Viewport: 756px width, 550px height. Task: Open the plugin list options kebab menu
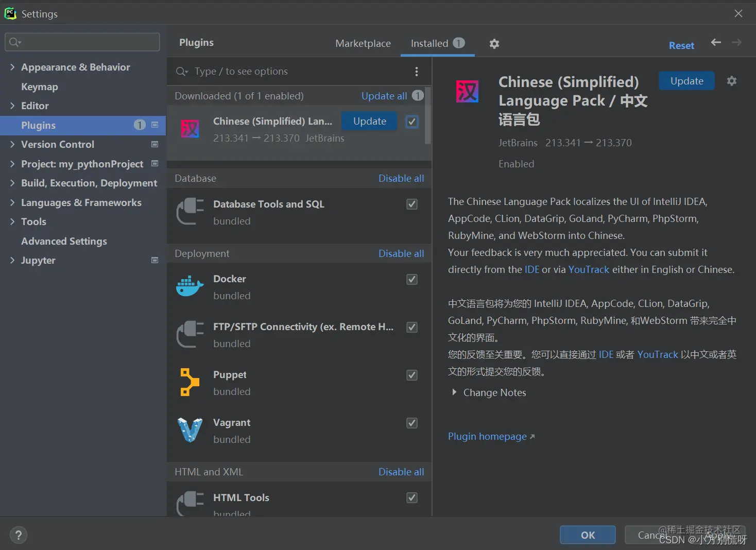tap(417, 72)
